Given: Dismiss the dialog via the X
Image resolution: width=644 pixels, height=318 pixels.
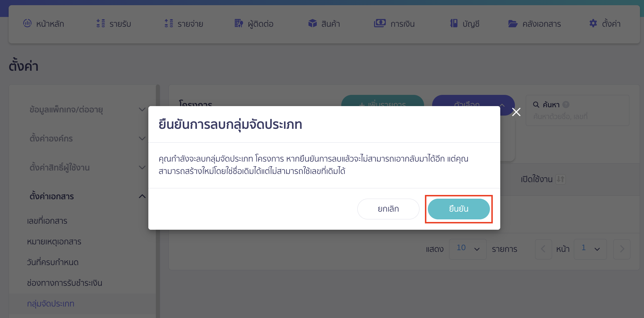Looking at the screenshot, I should click(516, 112).
